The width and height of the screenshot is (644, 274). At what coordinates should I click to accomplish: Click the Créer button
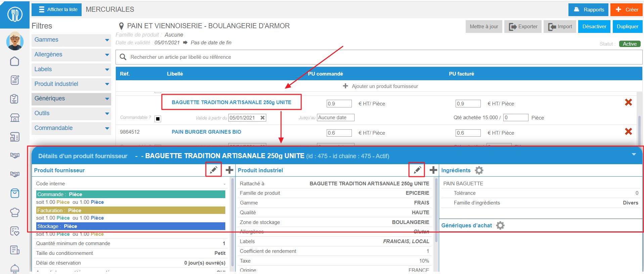click(627, 10)
